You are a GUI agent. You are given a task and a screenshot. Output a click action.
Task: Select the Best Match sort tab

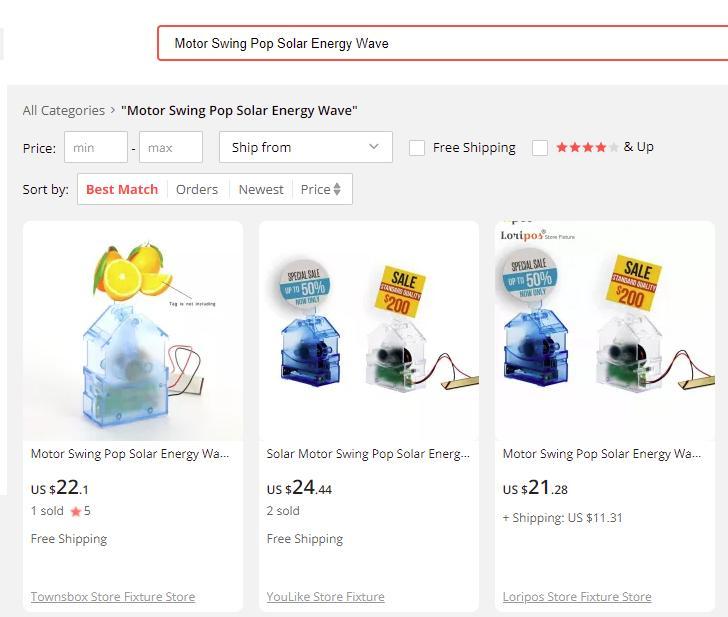click(122, 189)
